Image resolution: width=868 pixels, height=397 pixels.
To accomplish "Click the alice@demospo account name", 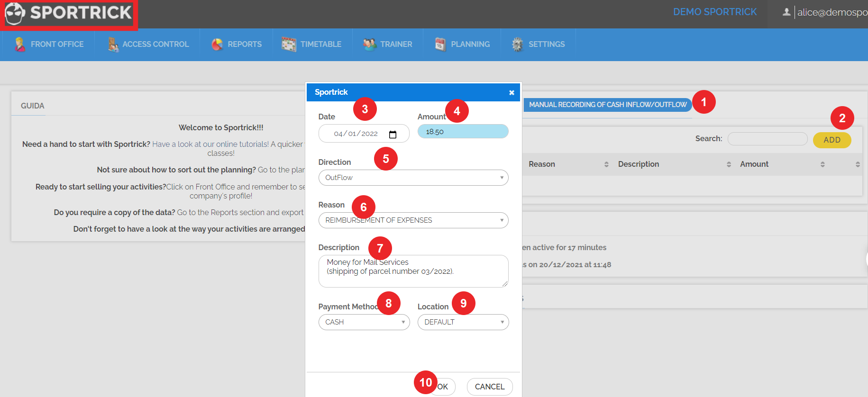I will coord(832,12).
